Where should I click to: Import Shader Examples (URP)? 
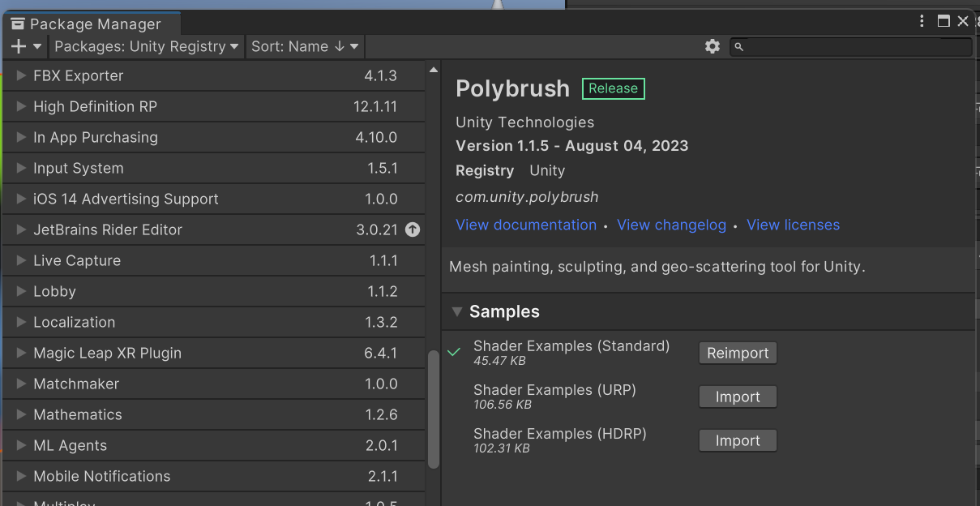tap(738, 397)
